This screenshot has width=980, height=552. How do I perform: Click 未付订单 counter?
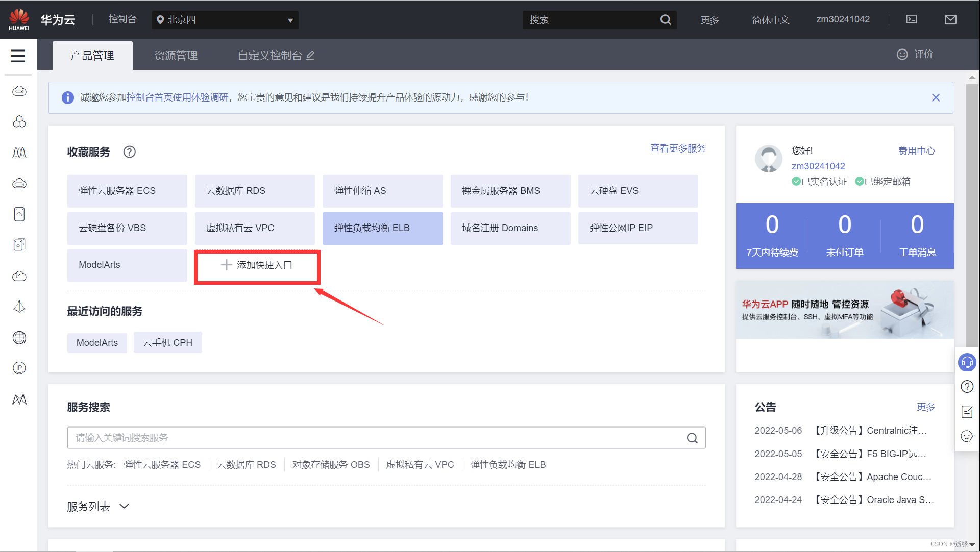(845, 236)
